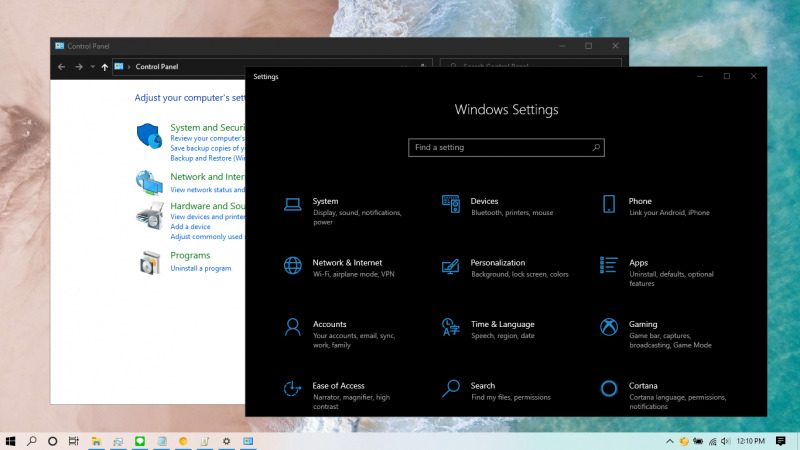Select the Accounts heading
800x450 pixels.
[x=330, y=324]
